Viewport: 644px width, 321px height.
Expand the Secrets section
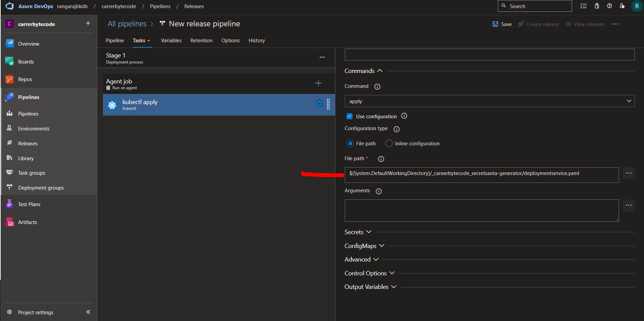pyautogui.click(x=358, y=232)
